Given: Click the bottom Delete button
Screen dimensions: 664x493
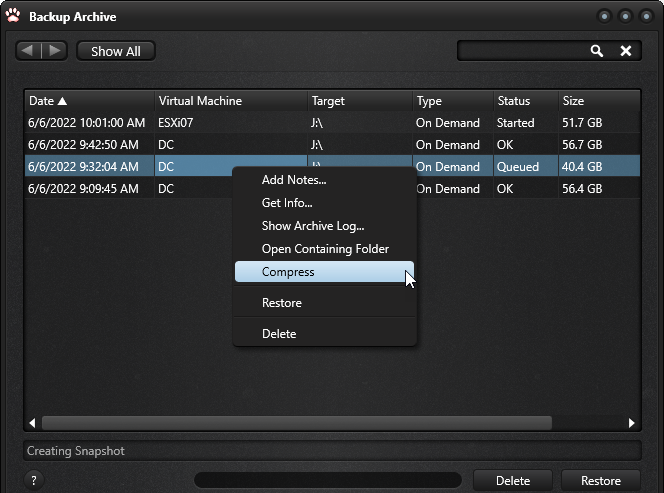Looking at the screenshot, I should 513,481.
